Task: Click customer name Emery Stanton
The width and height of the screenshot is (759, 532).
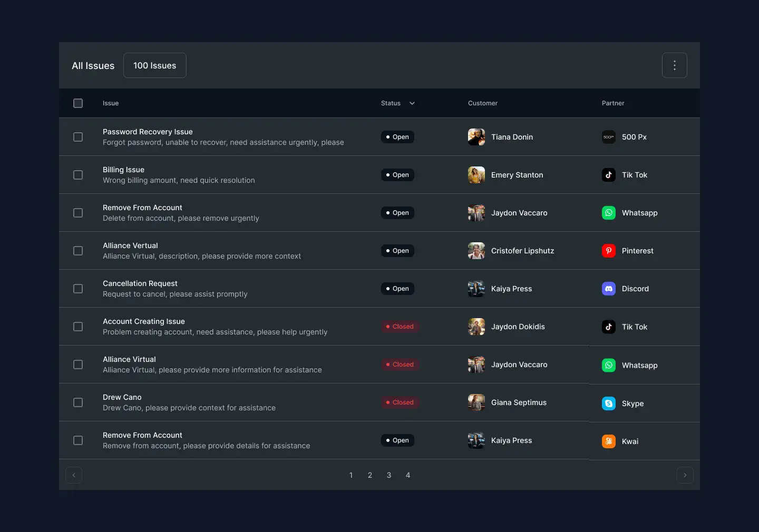Action: coord(517,175)
